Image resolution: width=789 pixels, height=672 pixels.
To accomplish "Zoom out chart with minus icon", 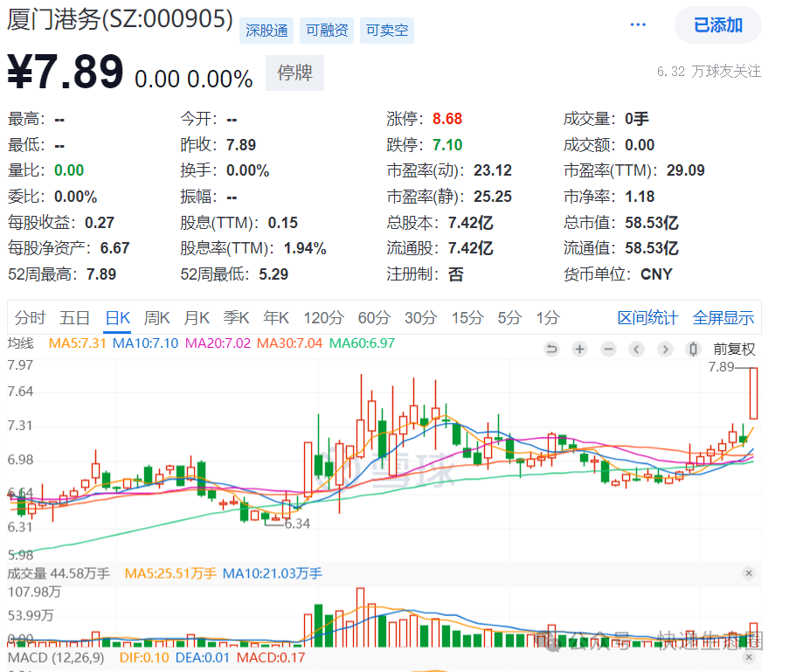I will pos(608,349).
